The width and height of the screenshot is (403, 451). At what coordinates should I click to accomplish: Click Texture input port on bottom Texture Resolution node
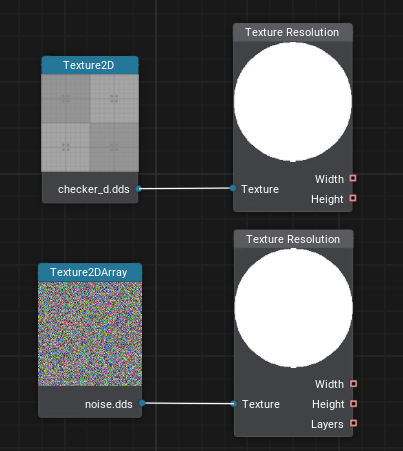(x=233, y=404)
